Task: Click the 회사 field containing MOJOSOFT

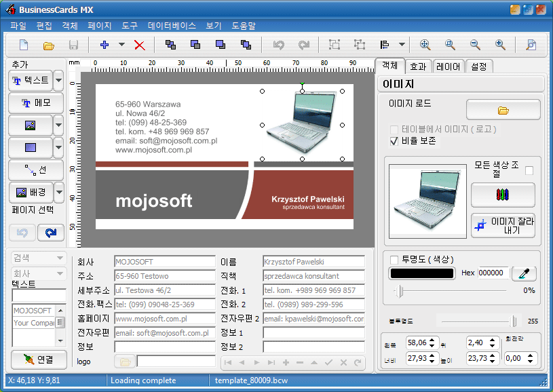Action: [x=165, y=262]
